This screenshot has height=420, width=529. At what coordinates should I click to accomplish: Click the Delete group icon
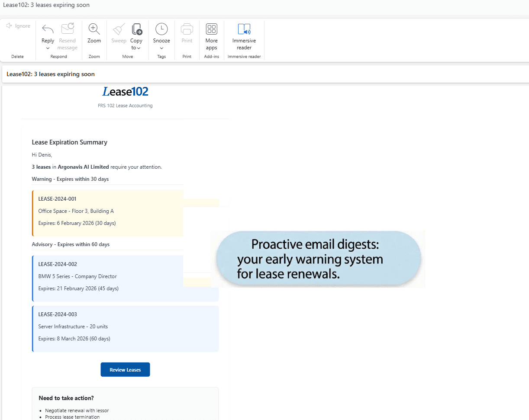click(x=17, y=56)
